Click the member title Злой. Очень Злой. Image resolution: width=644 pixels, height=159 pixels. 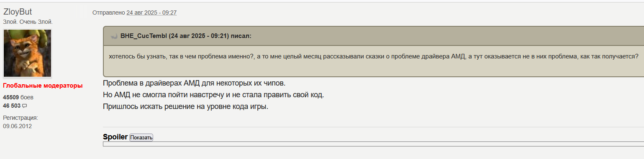tap(28, 22)
